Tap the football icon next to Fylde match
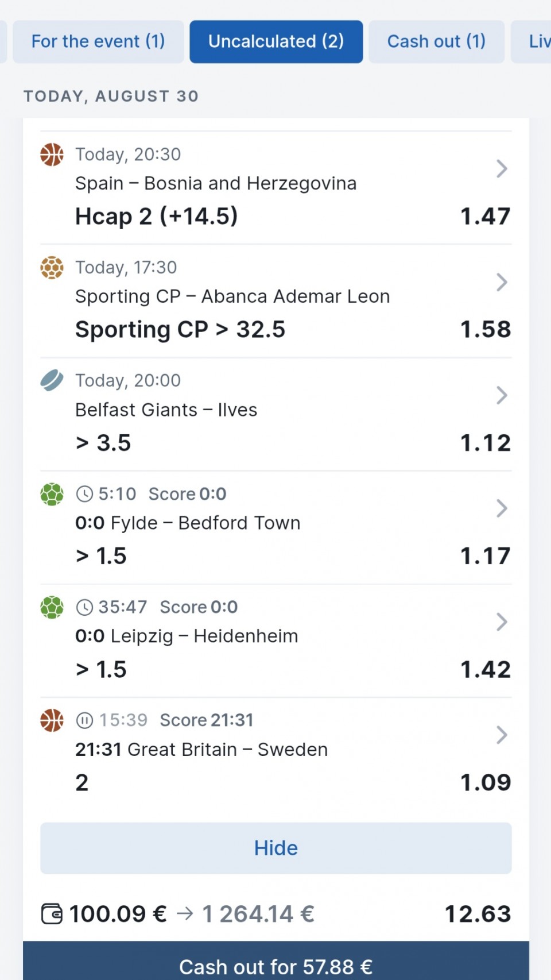This screenshot has height=980, width=551. [52, 494]
